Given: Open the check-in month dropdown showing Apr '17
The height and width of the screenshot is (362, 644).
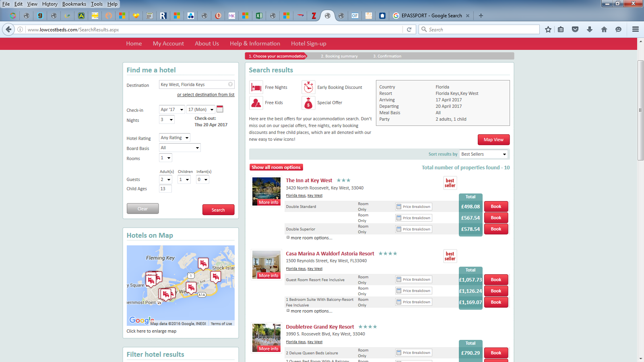Looking at the screenshot, I should tap(172, 109).
